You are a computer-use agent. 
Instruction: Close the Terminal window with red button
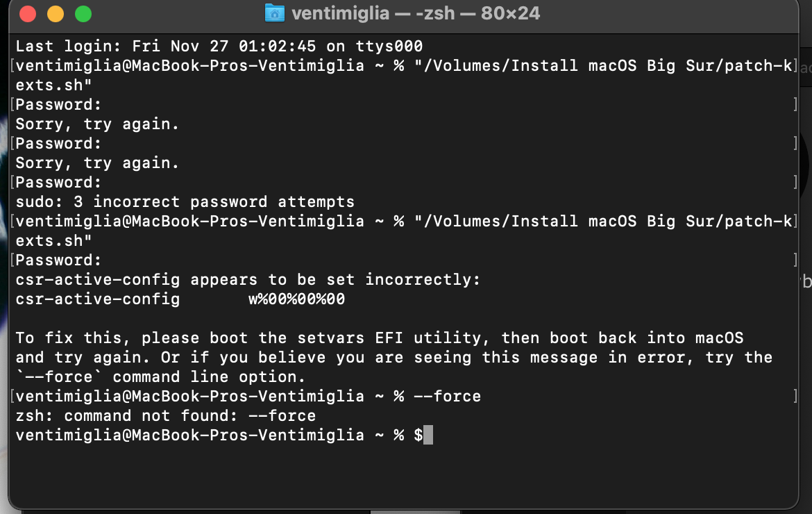28,14
